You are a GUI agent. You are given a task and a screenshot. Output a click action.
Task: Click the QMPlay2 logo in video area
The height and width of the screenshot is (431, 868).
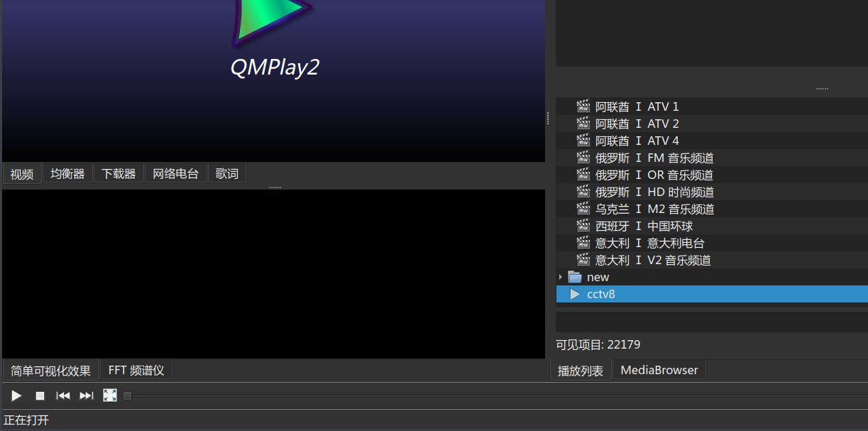pos(274,39)
